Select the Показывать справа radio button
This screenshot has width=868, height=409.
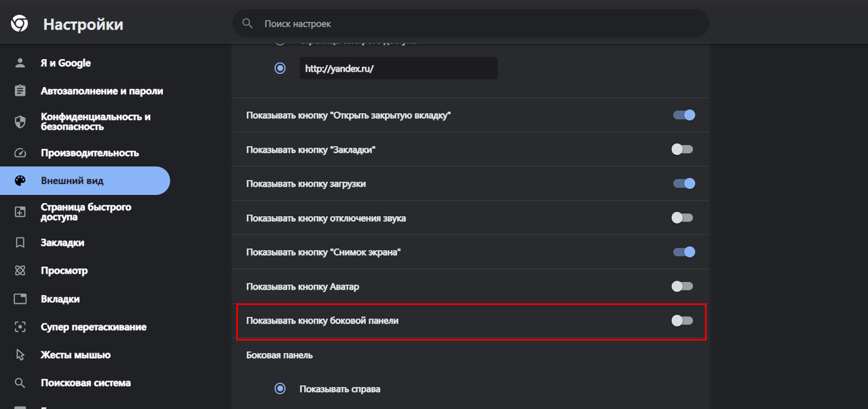[x=280, y=389]
